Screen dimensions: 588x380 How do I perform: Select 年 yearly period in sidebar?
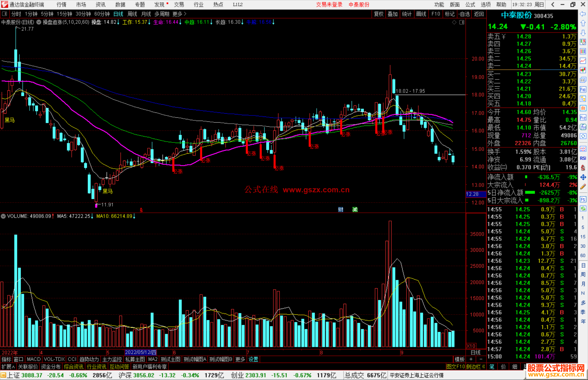click(583, 321)
